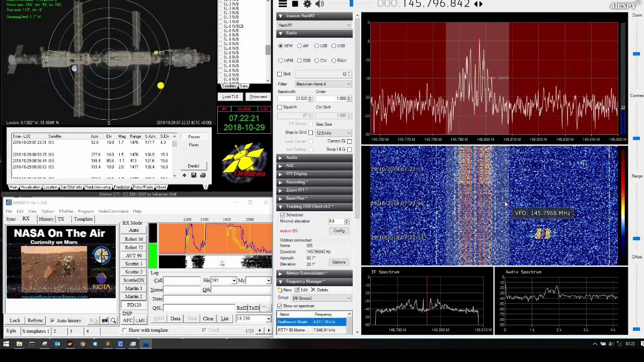The width and height of the screenshot is (644, 362).
Task: Print Orbitron predictions with printer icon
Action: (203, 175)
